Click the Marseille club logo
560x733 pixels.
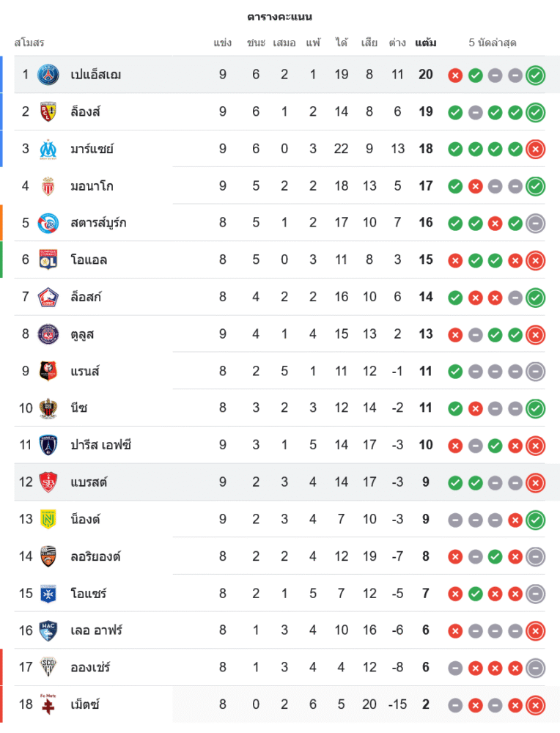click(x=48, y=149)
